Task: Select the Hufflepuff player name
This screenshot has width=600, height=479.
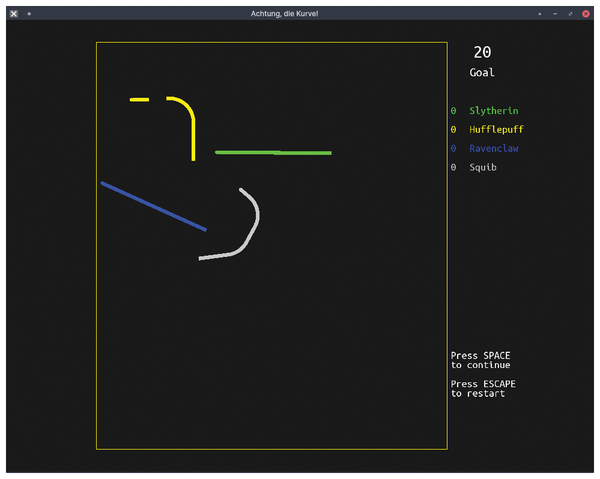Action: tap(496, 130)
